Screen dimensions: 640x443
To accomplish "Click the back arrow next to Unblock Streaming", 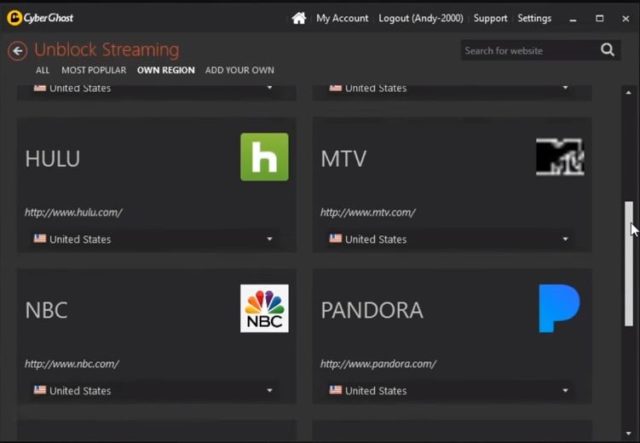I will pos(18,51).
